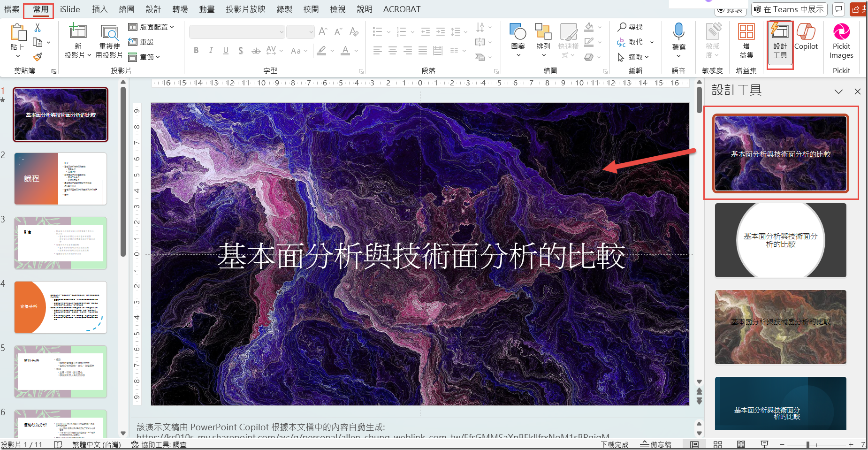Increase font size with the A^ icon
Viewport: 868px width, 450px height.
pyautogui.click(x=323, y=31)
